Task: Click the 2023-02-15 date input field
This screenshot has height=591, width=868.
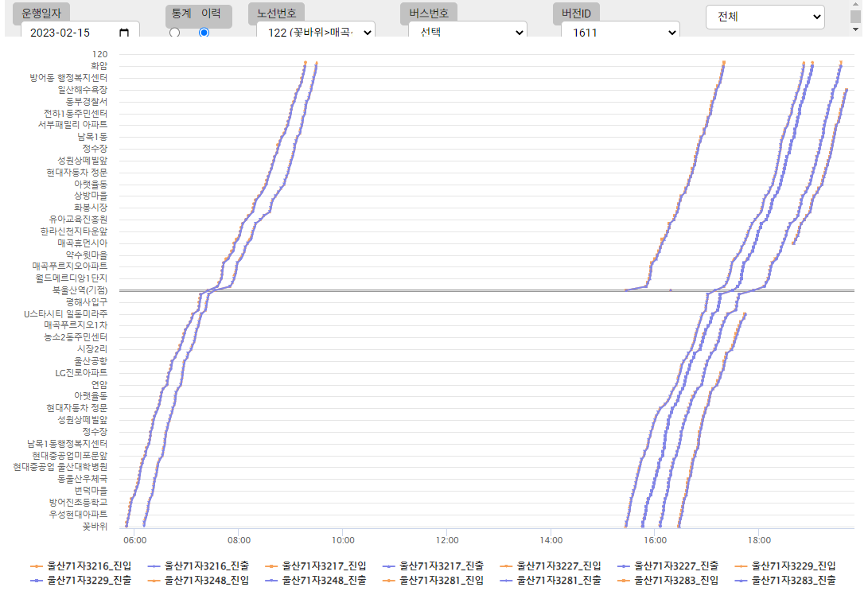Action: [68, 33]
